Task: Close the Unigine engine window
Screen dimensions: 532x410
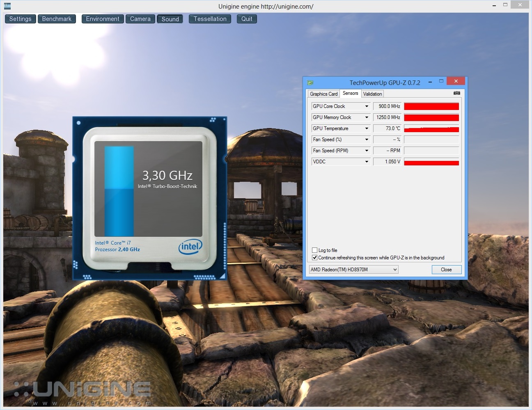Action: 521,5
